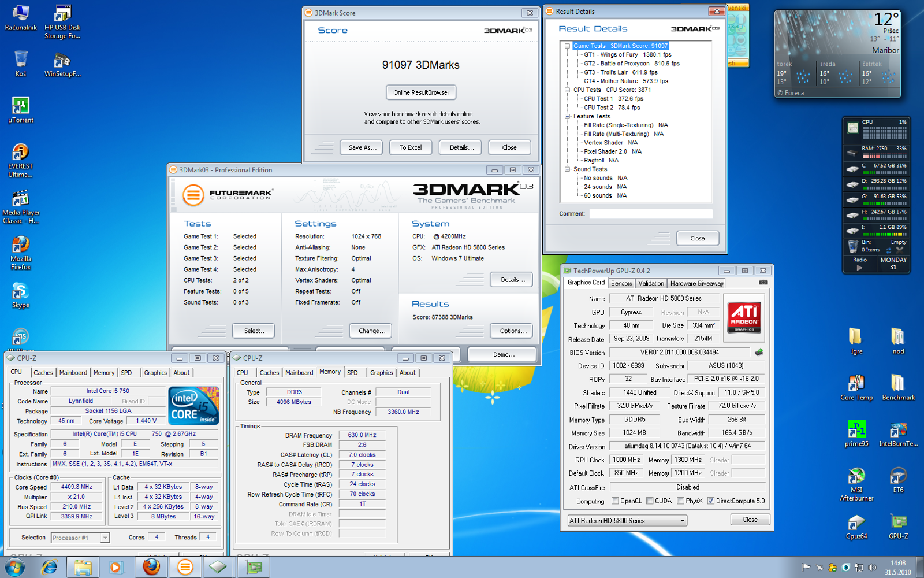Open Media Player Classic desktop icon
This screenshot has height=578, width=924.
tap(21, 207)
